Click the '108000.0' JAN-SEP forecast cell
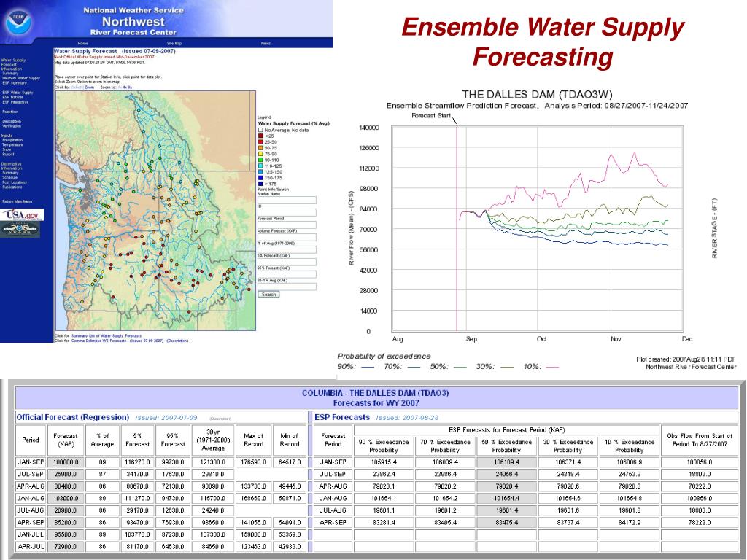The width and height of the screenshot is (747, 560). 65,462
